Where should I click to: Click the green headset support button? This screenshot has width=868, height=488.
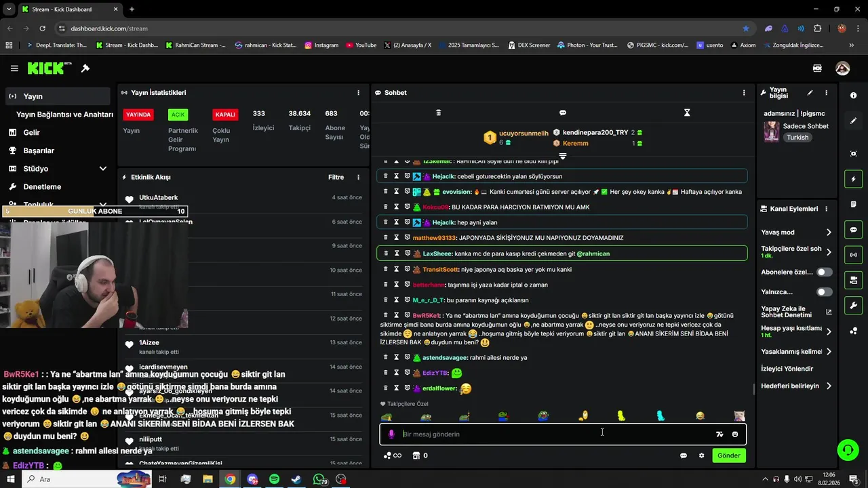click(x=847, y=449)
